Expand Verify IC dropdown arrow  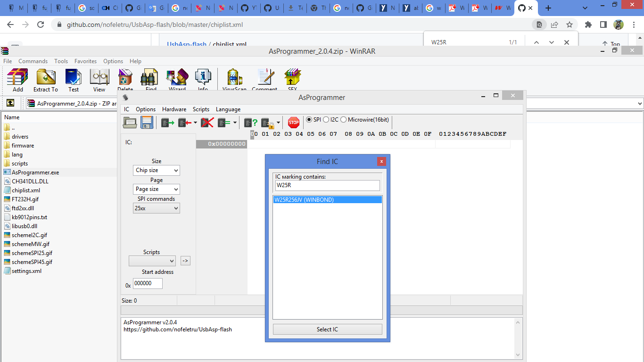(x=234, y=123)
